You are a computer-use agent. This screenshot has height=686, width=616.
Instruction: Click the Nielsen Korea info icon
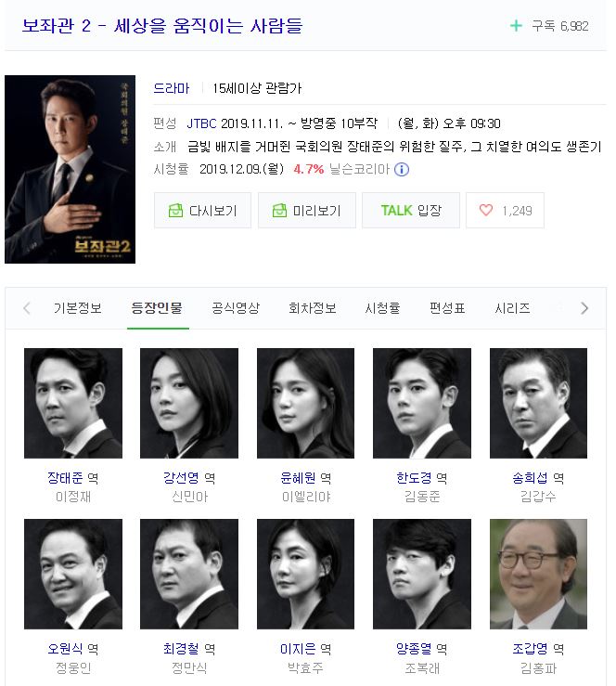402,170
